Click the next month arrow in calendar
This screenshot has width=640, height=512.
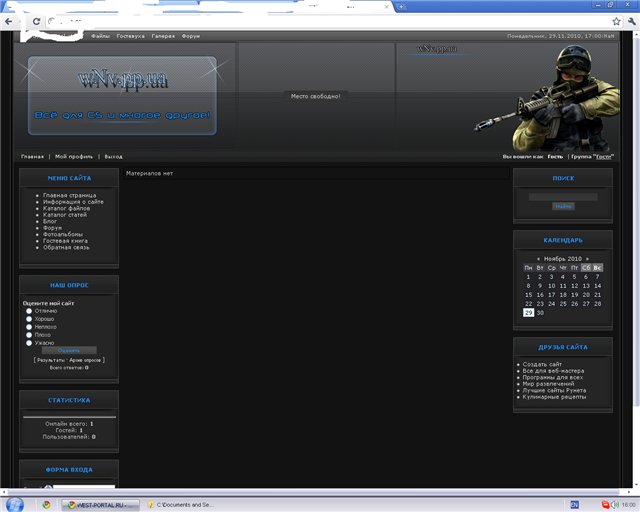click(x=587, y=258)
